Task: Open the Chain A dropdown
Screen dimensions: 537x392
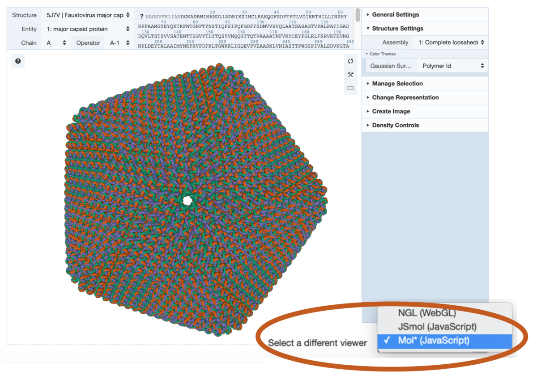Action: (x=56, y=43)
